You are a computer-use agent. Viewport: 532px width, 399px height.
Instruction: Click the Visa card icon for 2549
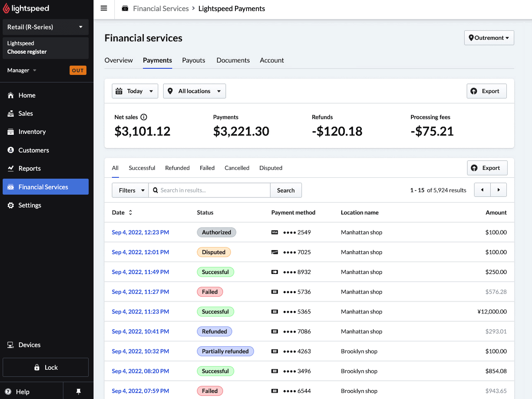tap(274, 232)
